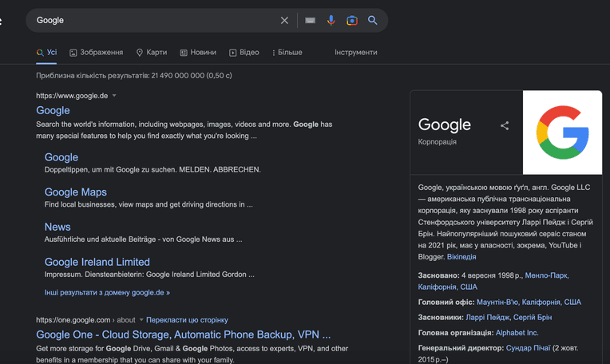Open the Google G logo image
The width and height of the screenshot is (610, 364).
[x=563, y=133]
